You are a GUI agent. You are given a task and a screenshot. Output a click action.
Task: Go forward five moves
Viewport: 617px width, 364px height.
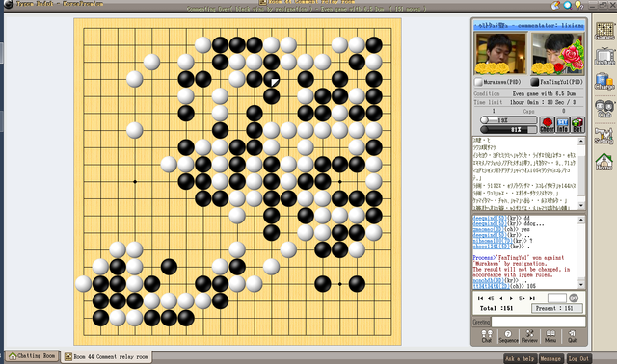point(522,299)
